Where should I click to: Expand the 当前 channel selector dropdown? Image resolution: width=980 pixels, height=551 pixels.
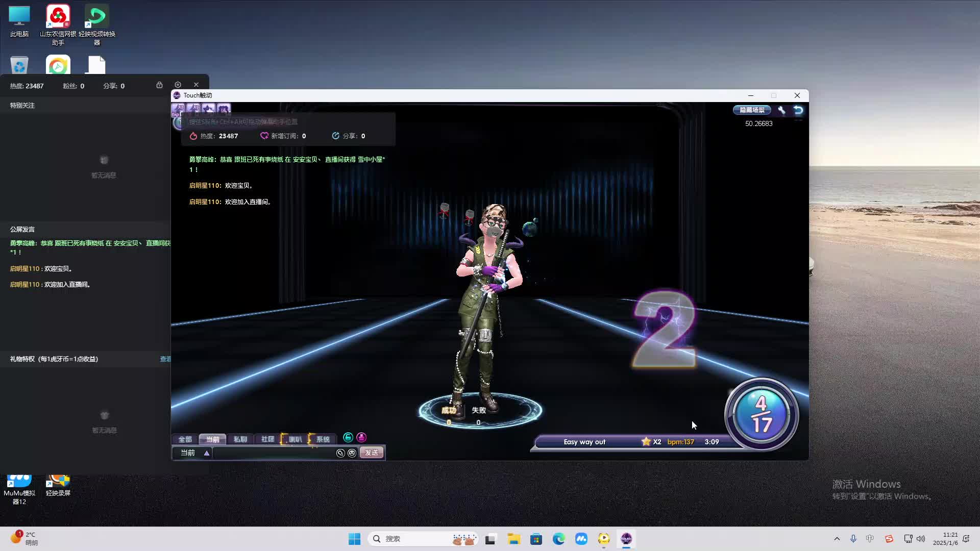(x=206, y=453)
